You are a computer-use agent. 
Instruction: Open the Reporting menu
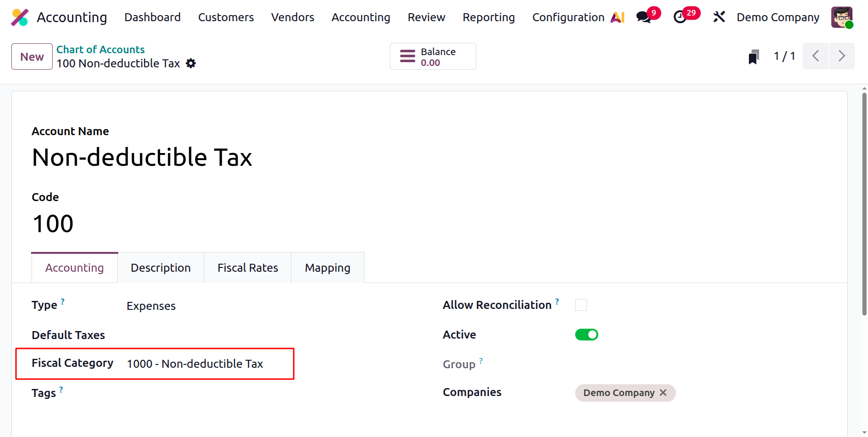click(489, 17)
